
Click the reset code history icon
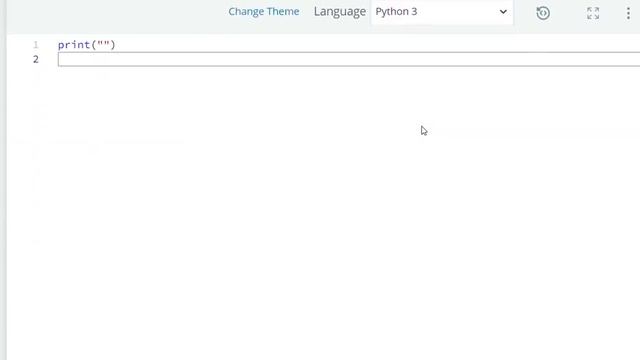click(543, 13)
